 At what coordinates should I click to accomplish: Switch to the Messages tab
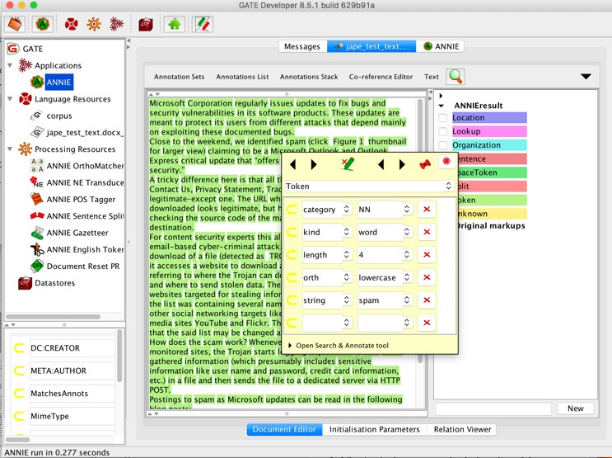tap(302, 46)
